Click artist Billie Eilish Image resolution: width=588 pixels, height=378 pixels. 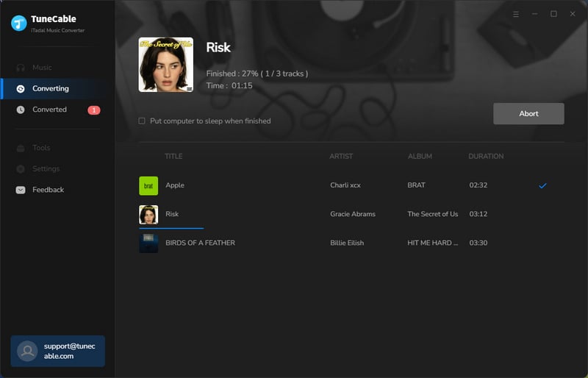point(347,243)
